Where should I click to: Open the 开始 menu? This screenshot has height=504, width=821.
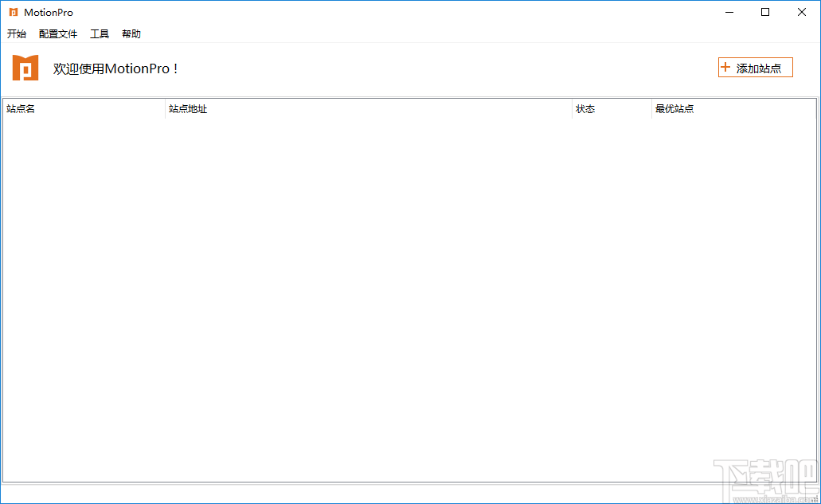(16, 34)
